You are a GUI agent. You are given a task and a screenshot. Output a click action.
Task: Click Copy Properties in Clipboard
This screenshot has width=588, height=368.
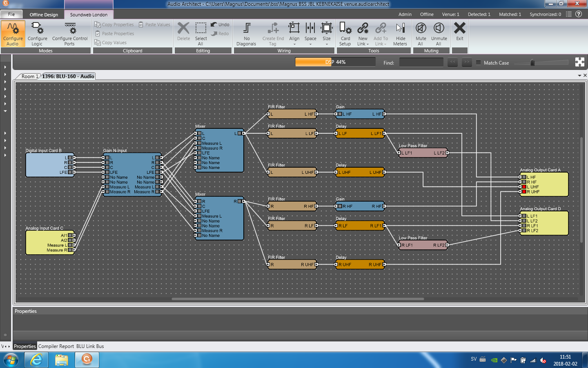point(114,25)
